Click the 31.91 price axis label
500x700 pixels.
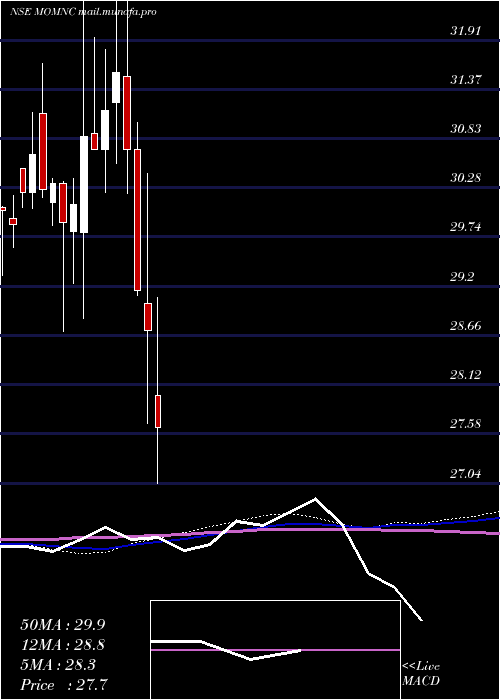[x=465, y=31]
